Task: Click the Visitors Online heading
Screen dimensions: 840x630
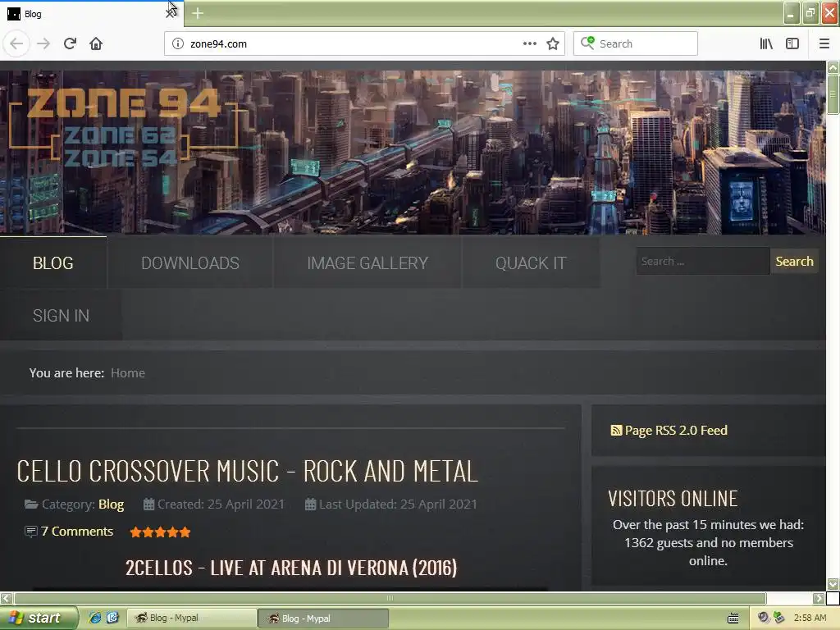Action: coord(673,499)
